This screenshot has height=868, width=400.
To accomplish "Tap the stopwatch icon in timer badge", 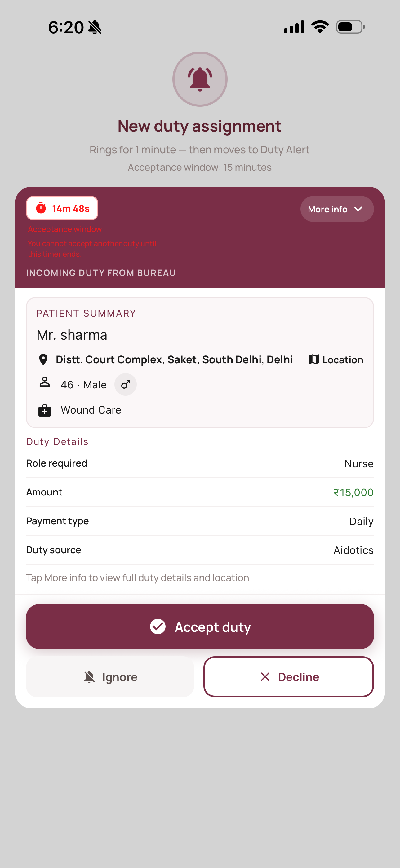I will [41, 208].
